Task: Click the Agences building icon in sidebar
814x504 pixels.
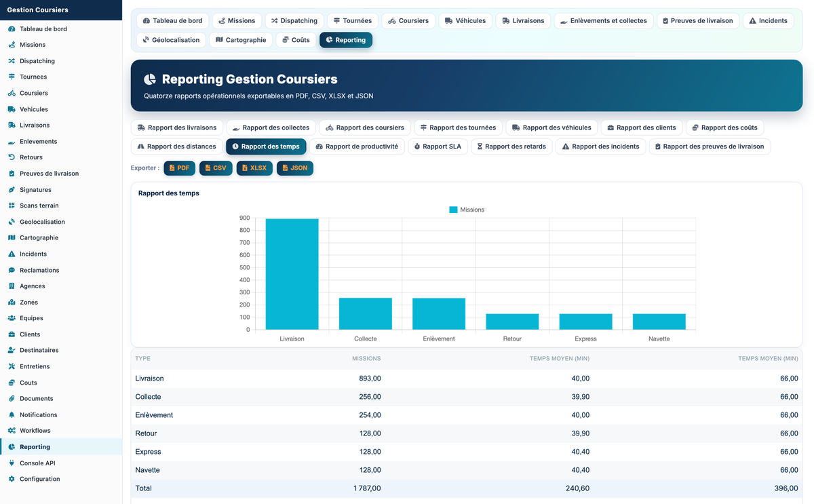Action: pyautogui.click(x=12, y=286)
